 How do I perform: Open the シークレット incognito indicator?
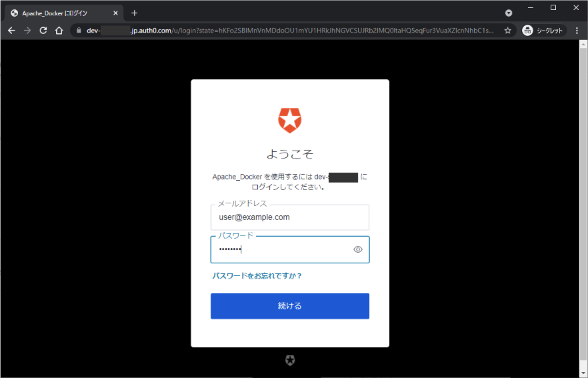click(x=544, y=31)
